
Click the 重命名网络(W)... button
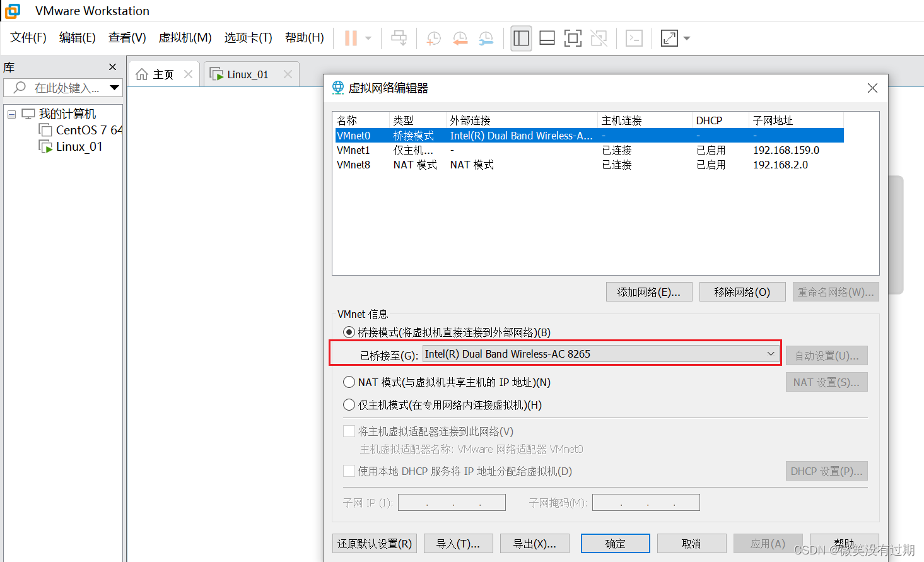pos(836,292)
